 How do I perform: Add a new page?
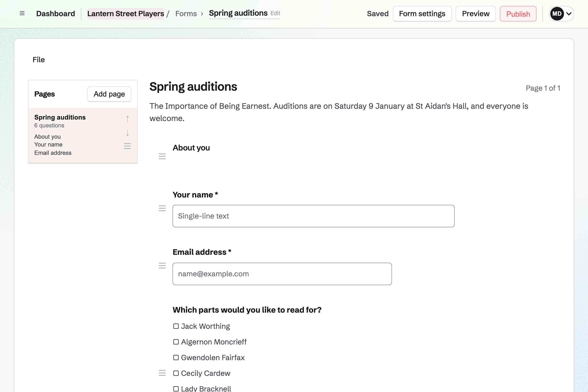click(x=109, y=94)
